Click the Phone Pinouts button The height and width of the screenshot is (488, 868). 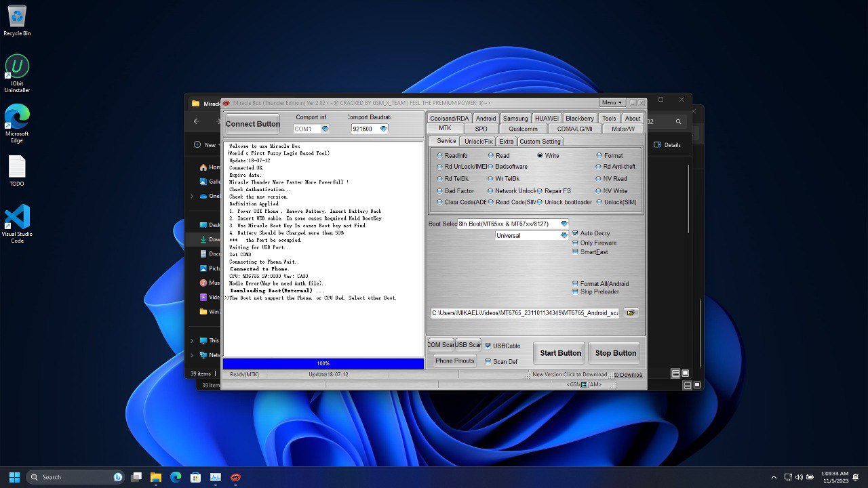tap(454, 361)
